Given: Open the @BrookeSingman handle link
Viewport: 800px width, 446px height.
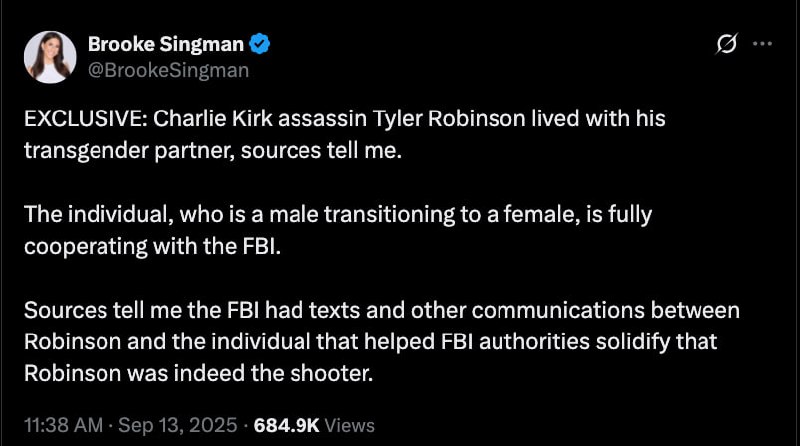Looking at the screenshot, I should point(168,70).
